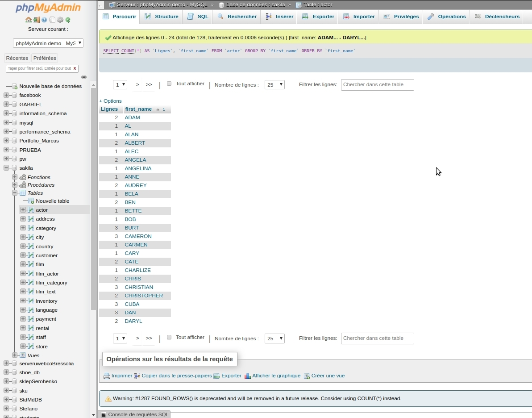
Task: Toggle sort order on first_name column
Action: click(x=139, y=109)
